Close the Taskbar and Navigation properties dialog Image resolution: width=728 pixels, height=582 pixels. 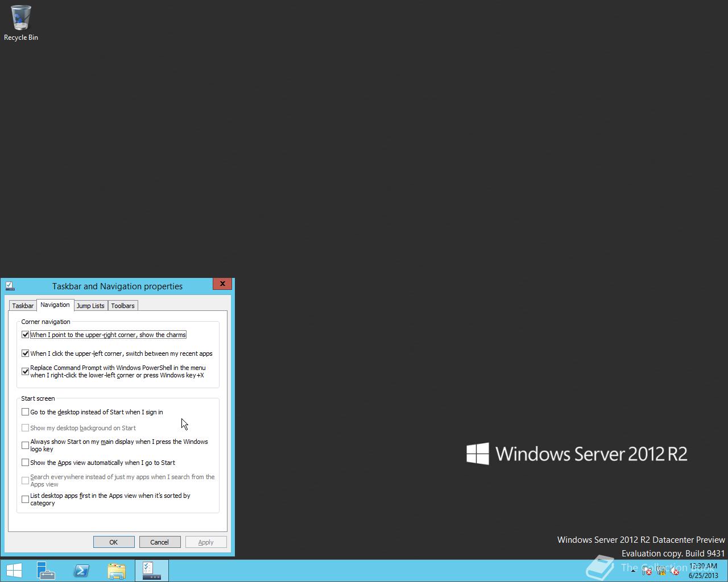[x=222, y=284]
